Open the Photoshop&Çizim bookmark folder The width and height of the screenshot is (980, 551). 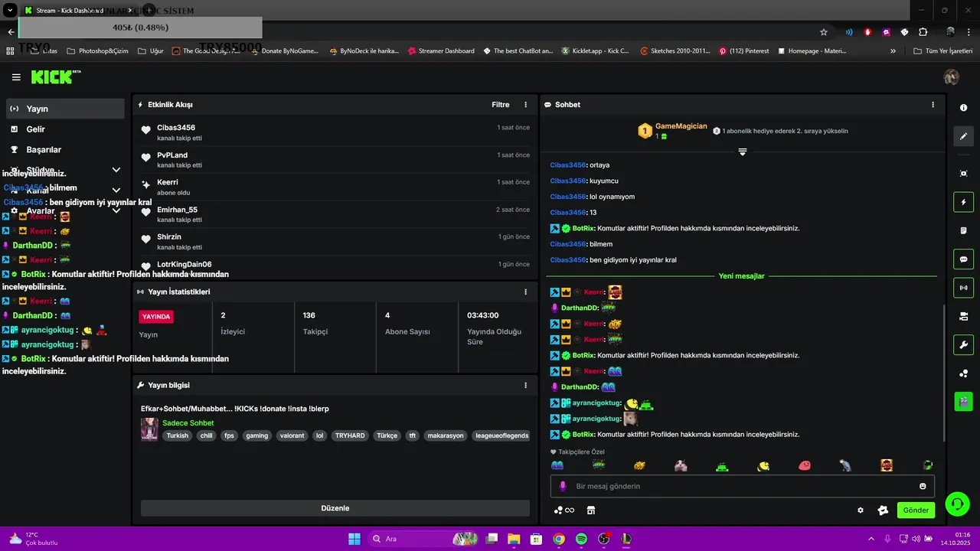97,51
